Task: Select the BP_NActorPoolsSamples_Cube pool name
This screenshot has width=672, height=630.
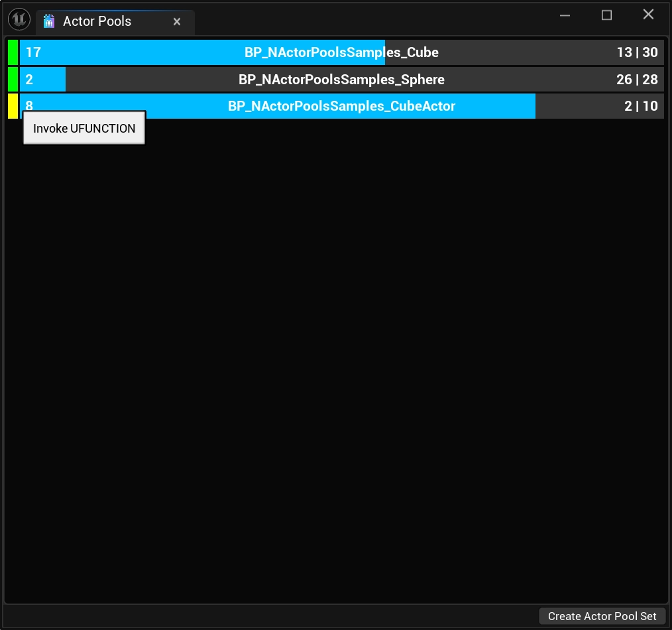Action: 341,52
